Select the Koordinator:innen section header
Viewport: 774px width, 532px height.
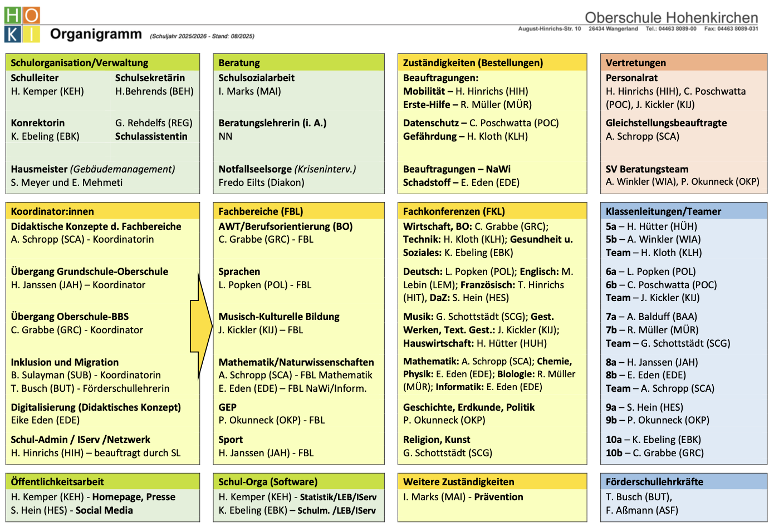[x=53, y=211]
